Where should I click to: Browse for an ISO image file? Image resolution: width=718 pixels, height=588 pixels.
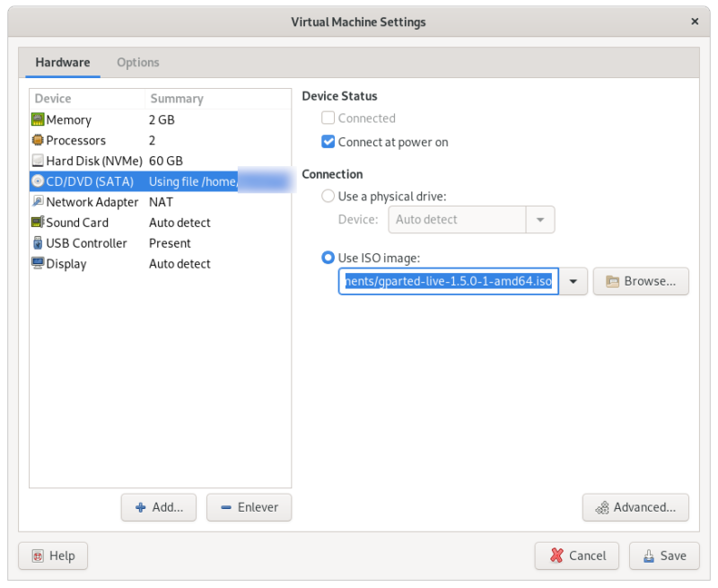coord(641,281)
